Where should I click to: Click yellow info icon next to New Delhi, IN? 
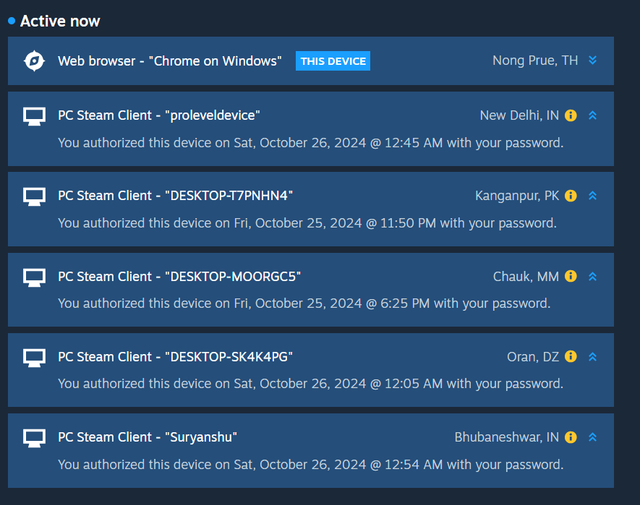571,116
